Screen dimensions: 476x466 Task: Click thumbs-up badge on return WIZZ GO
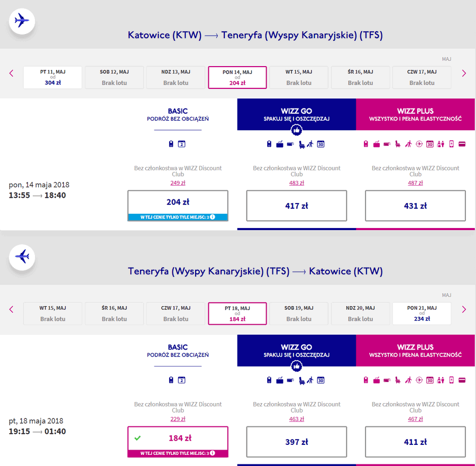click(296, 367)
